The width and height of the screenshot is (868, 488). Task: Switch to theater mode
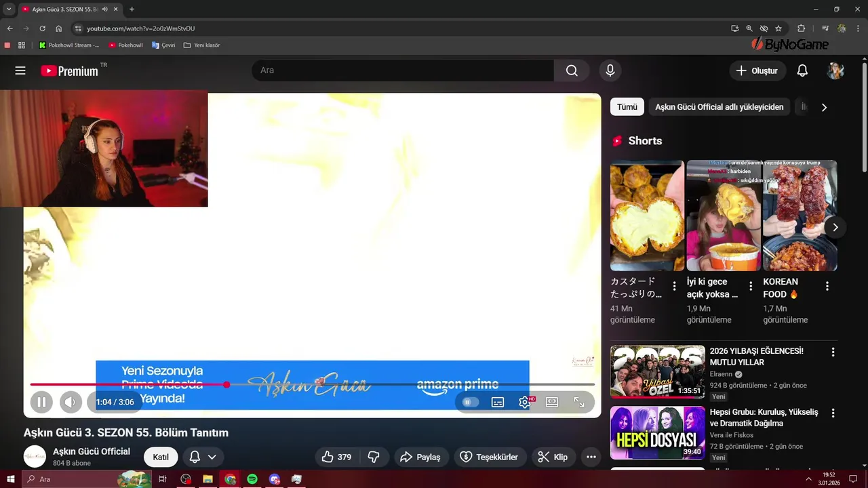552,402
